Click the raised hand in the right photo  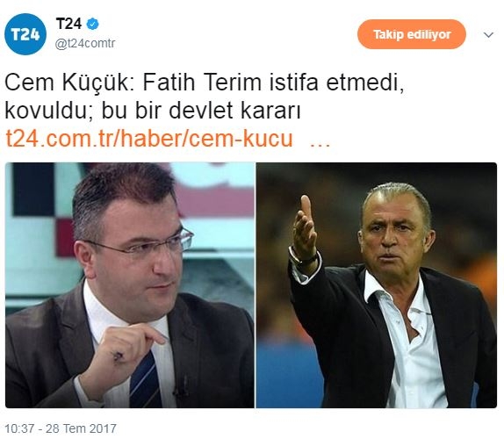pos(305,229)
